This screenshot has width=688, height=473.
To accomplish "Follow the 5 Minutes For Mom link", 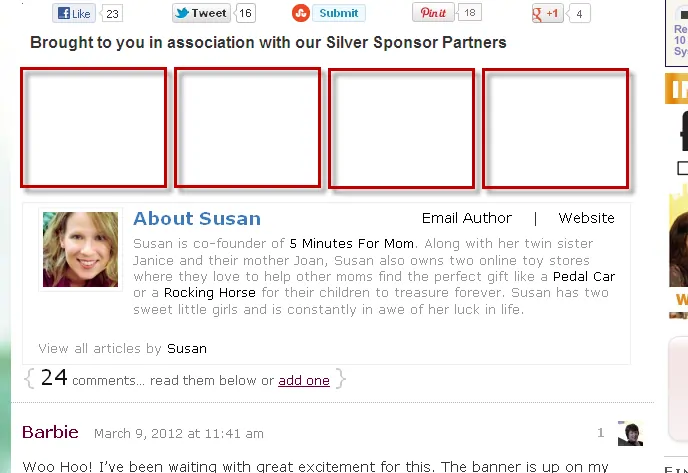I will [351, 244].
